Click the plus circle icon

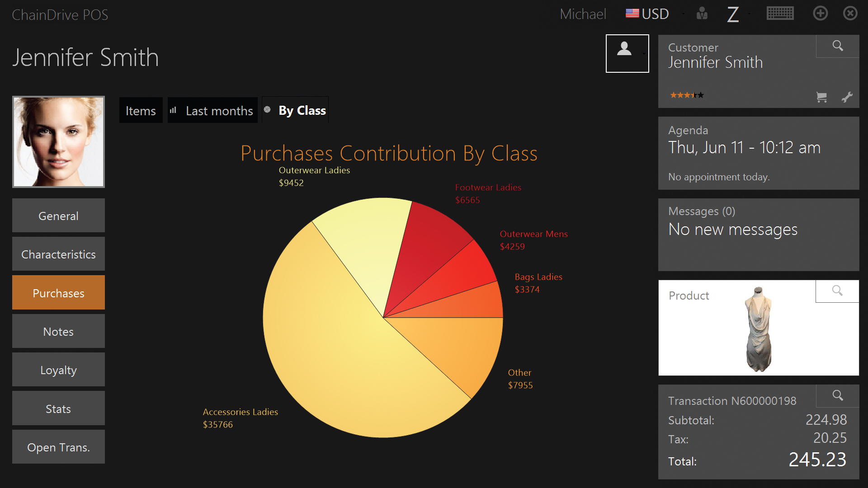coord(820,14)
